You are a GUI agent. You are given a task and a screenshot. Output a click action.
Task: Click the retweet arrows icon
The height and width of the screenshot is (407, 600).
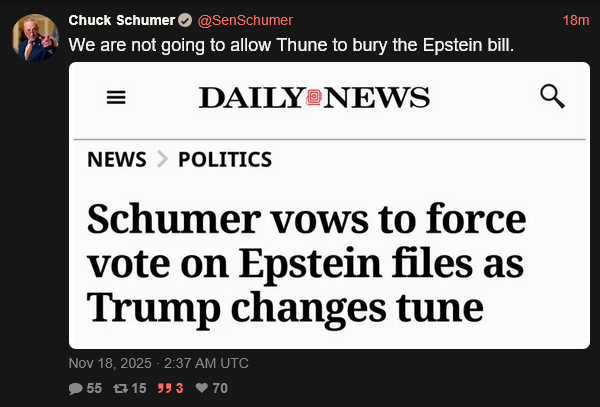[x=122, y=388]
